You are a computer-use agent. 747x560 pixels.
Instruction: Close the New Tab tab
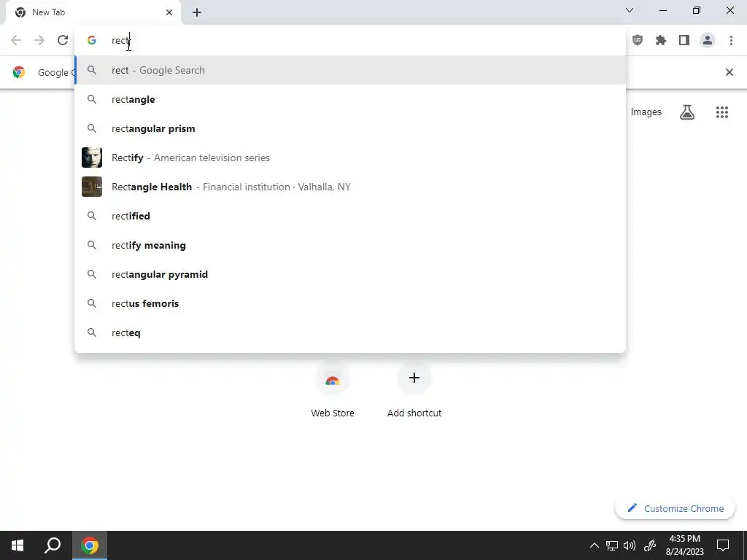169,12
